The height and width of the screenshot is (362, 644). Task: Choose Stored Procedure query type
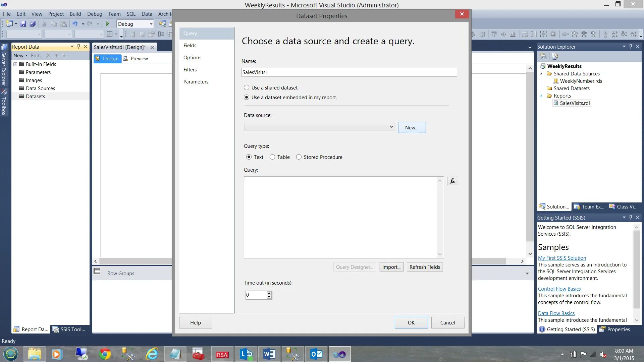(299, 157)
